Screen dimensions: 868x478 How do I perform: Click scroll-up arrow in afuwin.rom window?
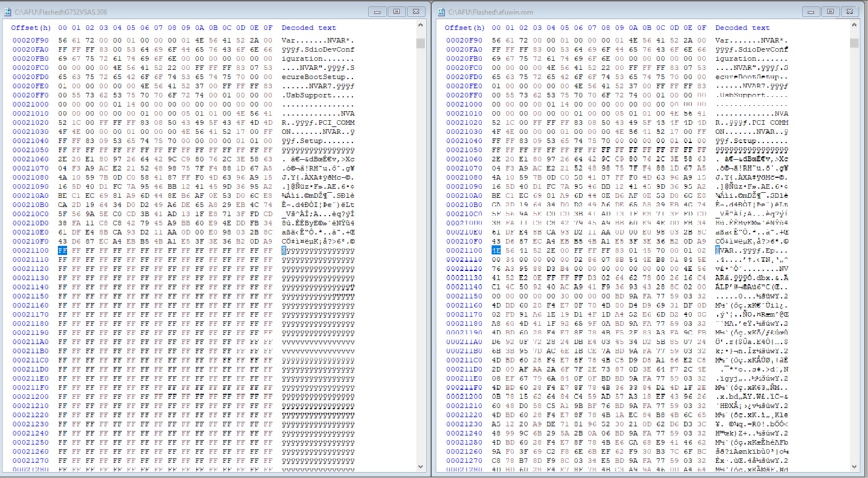click(x=854, y=25)
